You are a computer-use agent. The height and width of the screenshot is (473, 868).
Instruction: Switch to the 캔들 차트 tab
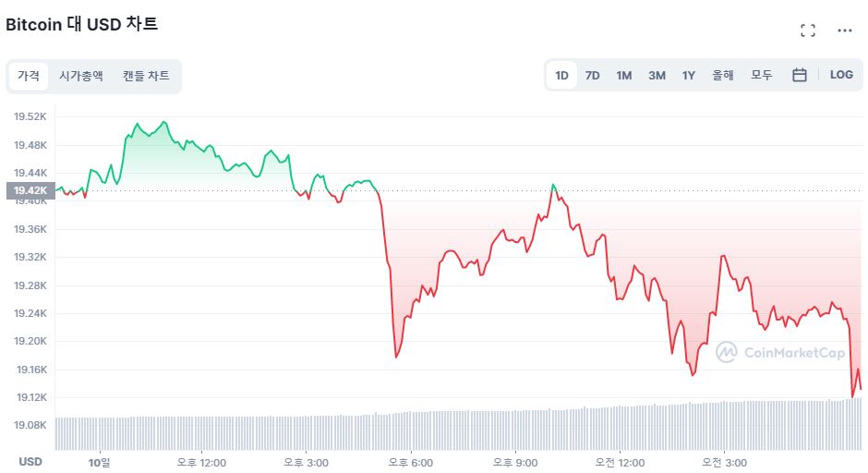[x=146, y=76]
